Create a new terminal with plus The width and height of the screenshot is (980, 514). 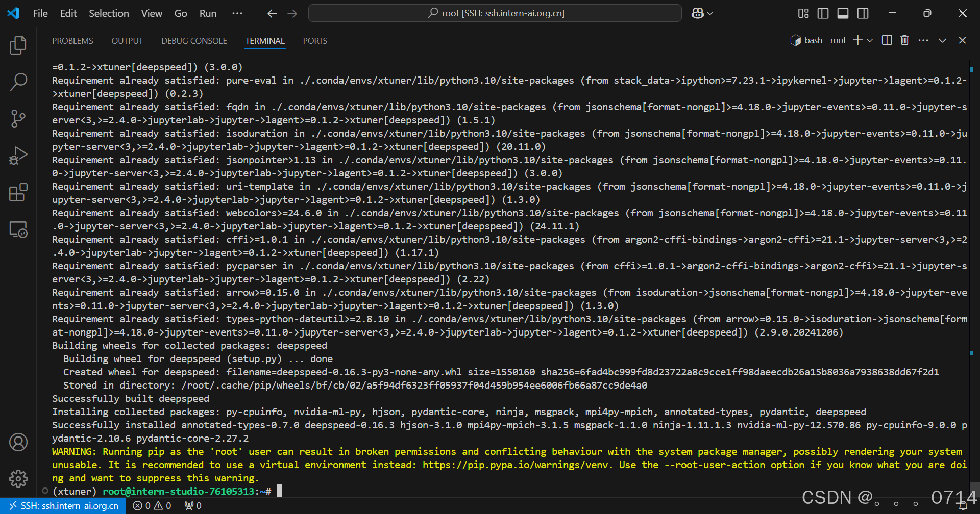tap(858, 40)
